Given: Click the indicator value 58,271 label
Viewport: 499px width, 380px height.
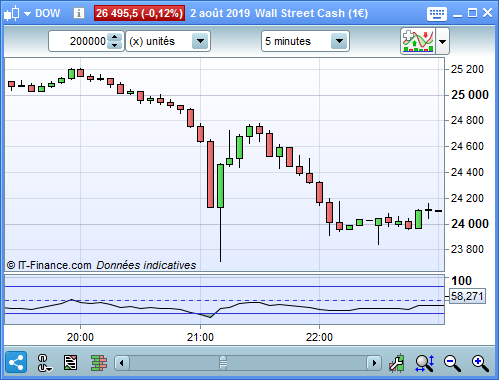Looking at the screenshot, I should (x=467, y=296).
